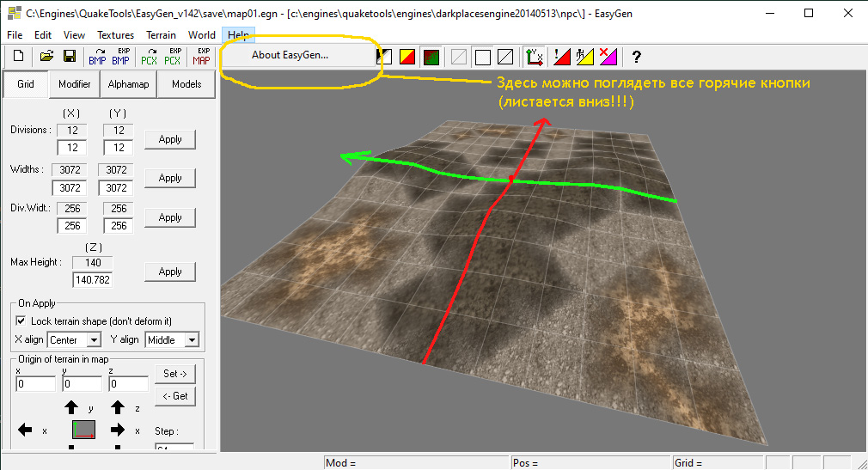Viewport: 868px width, 470px height.
Task: Click the grayed-out slashed square toolbar icon
Action: [459, 57]
